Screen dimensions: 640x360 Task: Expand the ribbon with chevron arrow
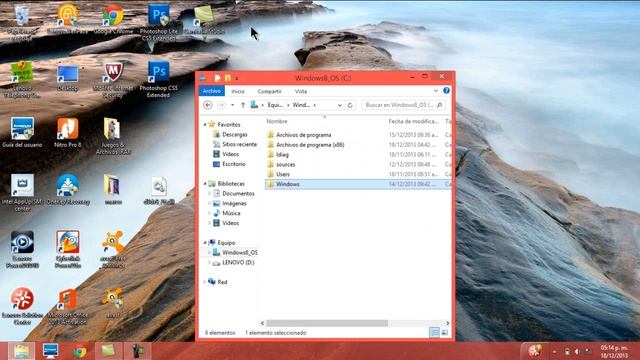point(436,91)
